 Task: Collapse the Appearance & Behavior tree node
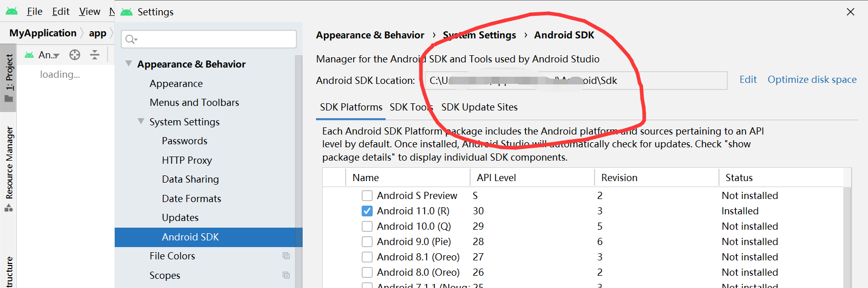pyautogui.click(x=129, y=64)
